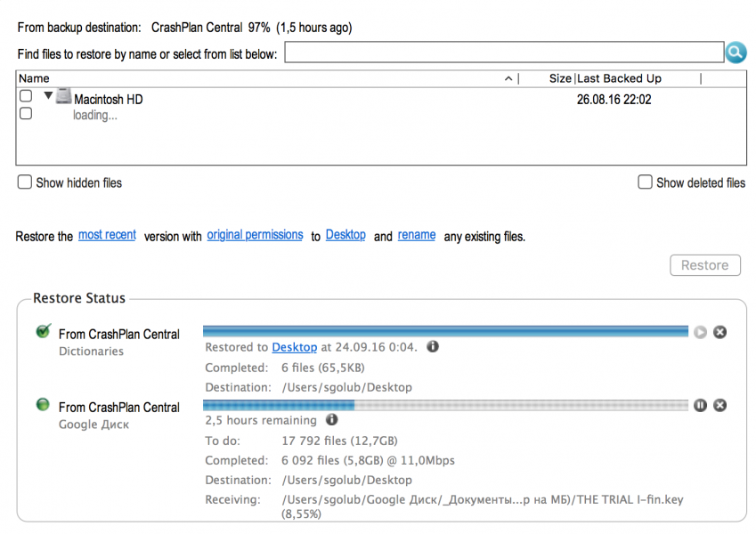
Task: Cancel the Google Диск restore
Action: 720,405
